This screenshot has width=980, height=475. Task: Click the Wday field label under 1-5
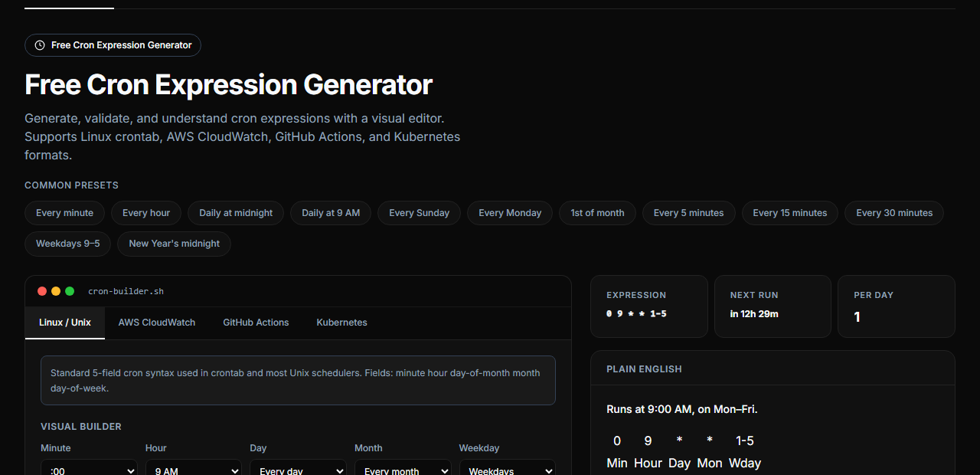tap(745, 463)
